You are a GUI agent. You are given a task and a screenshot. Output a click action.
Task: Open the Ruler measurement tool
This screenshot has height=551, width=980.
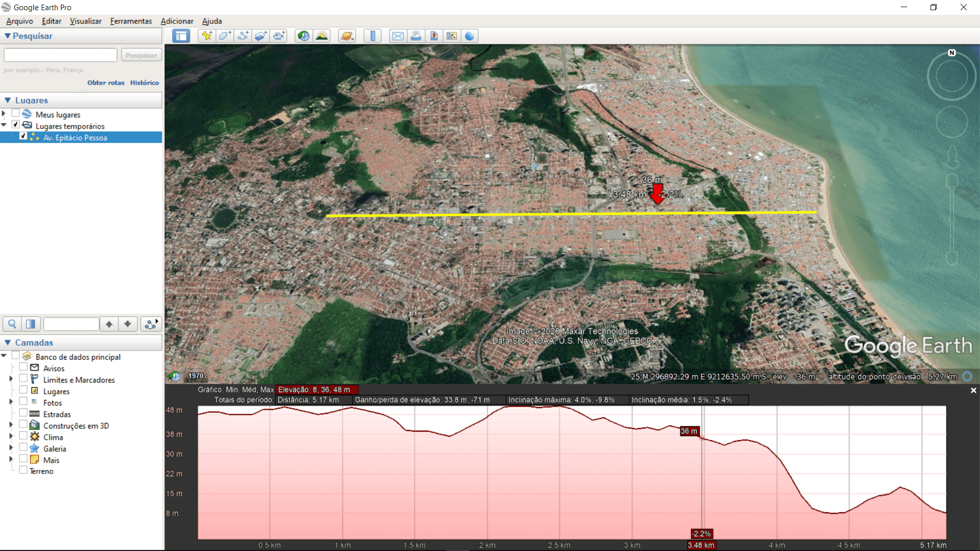(373, 36)
